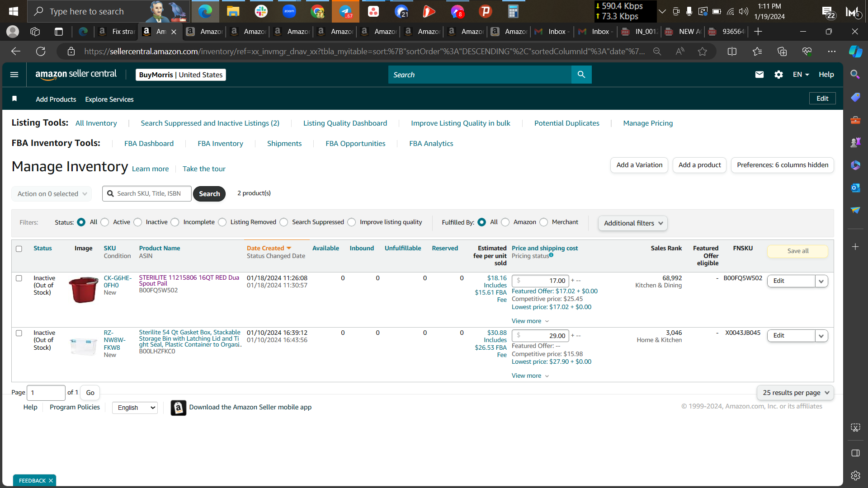Open the settings gear in Seller Central
Viewport: 868px width, 488px height.
[778, 75]
